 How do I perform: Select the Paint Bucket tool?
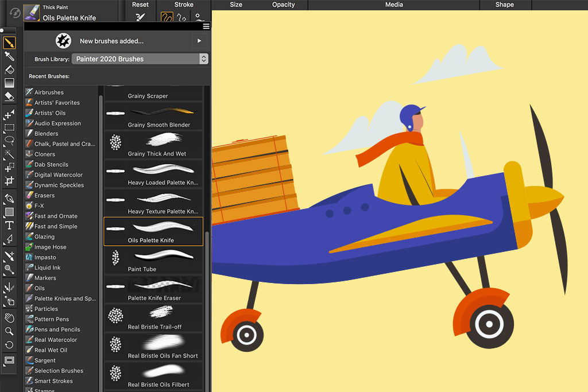tap(9, 69)
